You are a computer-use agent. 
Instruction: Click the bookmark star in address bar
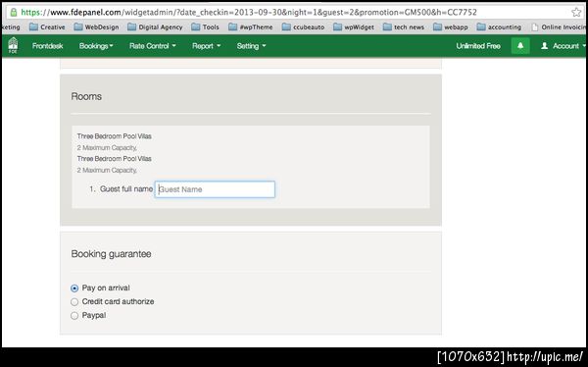(x=576, y=12)
